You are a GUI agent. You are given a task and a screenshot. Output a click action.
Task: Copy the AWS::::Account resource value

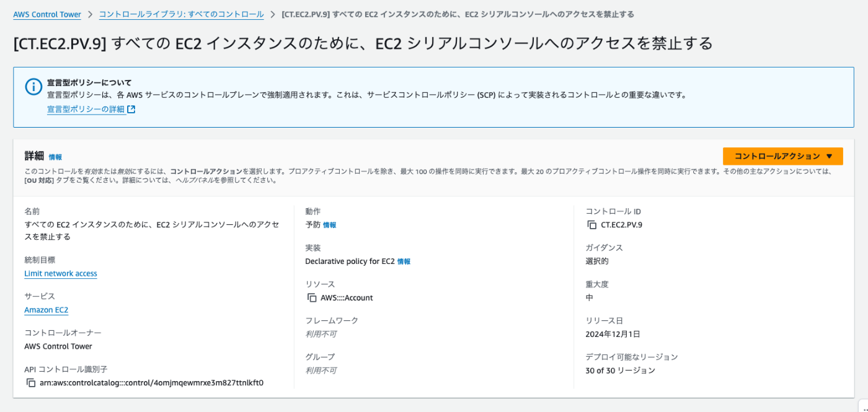312,297
